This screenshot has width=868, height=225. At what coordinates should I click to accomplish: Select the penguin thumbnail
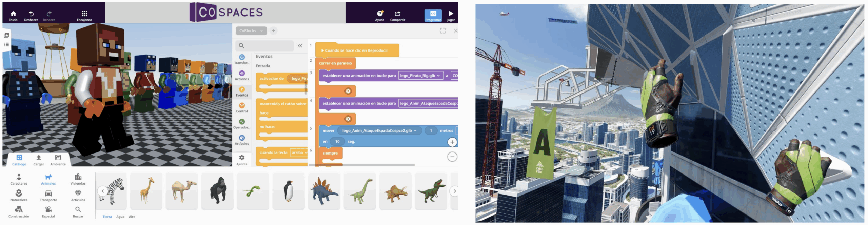coord(289,191)
